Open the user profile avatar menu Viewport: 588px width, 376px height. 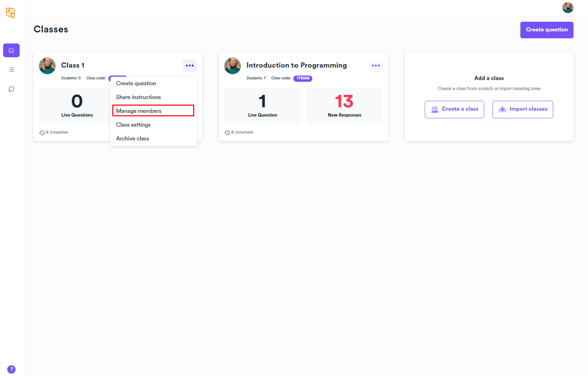point(568,8)
